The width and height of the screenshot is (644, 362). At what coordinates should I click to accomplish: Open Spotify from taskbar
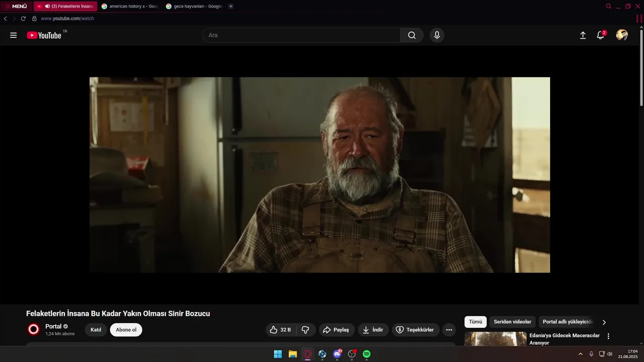[x=367, y=354]
